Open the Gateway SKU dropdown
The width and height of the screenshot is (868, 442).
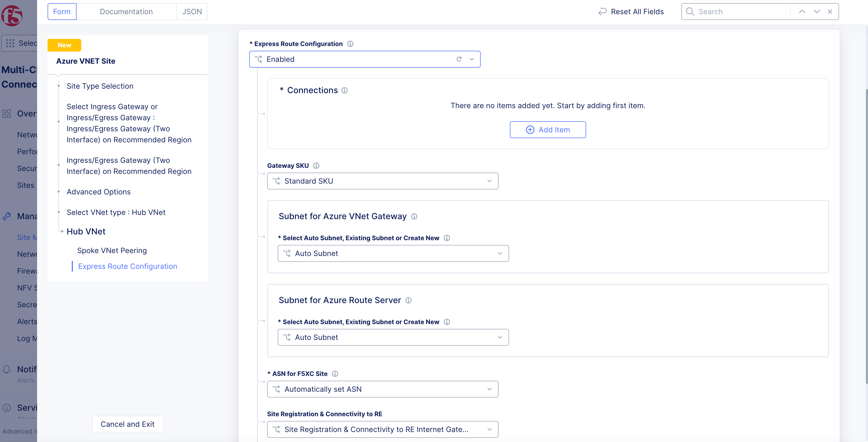(382, 181)
